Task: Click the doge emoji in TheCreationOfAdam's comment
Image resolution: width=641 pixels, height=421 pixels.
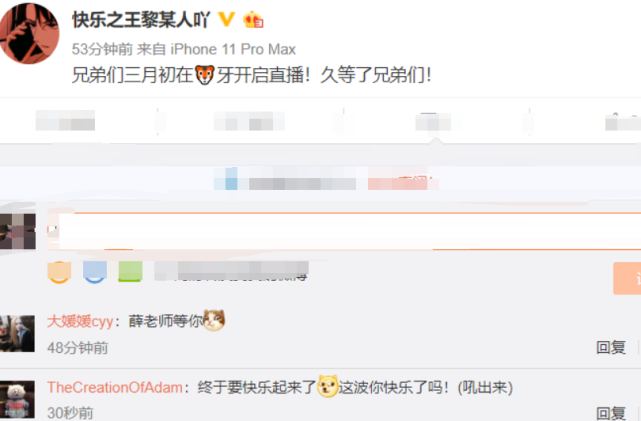Action: [327, 386]
